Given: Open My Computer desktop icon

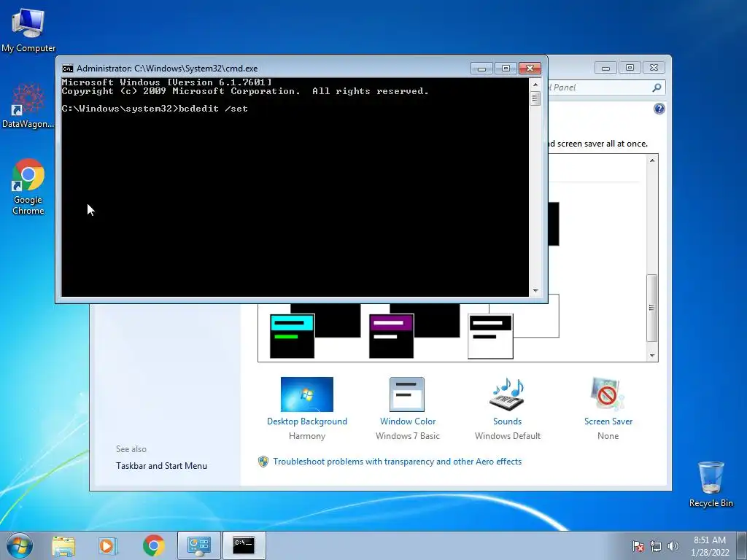Looking at the screenshot, I should click(28, 31).
